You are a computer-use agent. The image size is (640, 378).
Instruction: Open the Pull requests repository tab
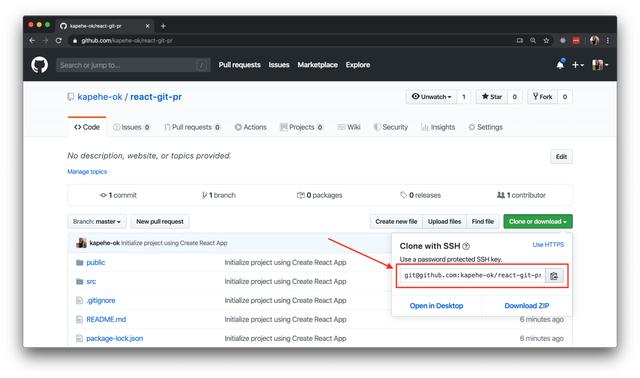click(192, 127)
